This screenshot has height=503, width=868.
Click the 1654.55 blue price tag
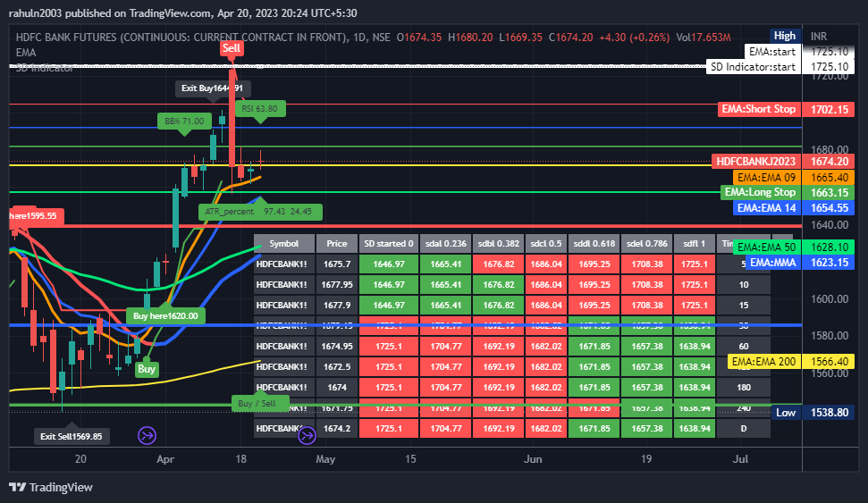829,207
